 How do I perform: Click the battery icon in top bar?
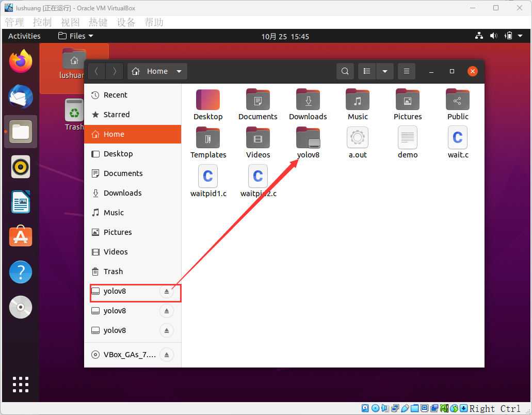coord(508,36)
